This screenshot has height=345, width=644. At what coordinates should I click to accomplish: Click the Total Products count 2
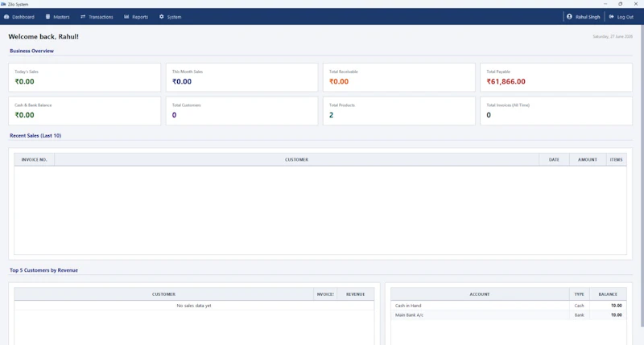[331, 115]
